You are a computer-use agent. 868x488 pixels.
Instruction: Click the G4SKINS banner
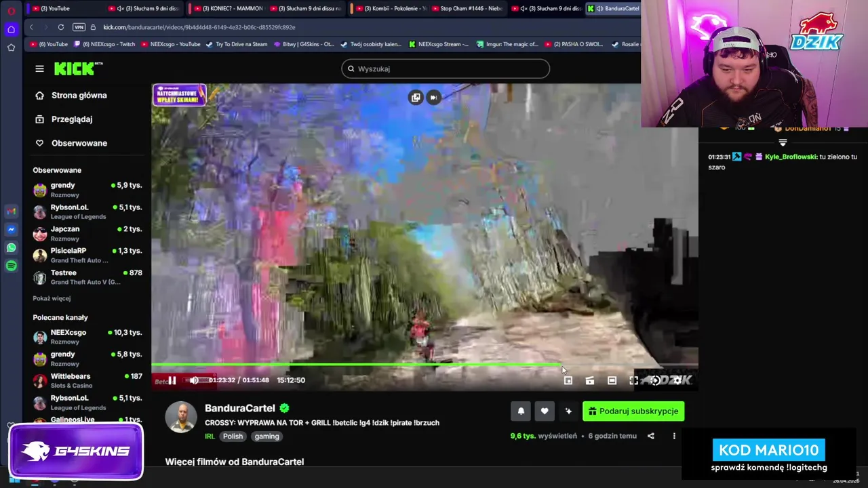point(76,451)
